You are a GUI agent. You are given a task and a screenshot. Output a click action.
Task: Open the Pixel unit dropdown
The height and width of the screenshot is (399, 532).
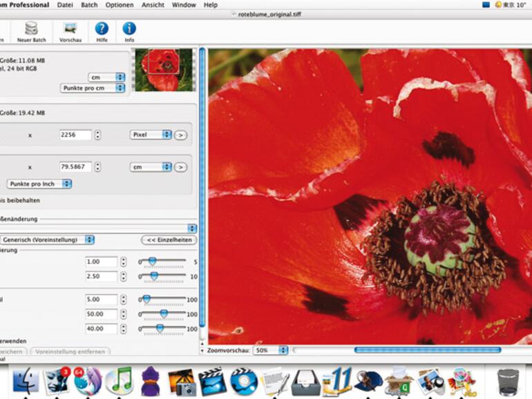[x=151, y=135]
